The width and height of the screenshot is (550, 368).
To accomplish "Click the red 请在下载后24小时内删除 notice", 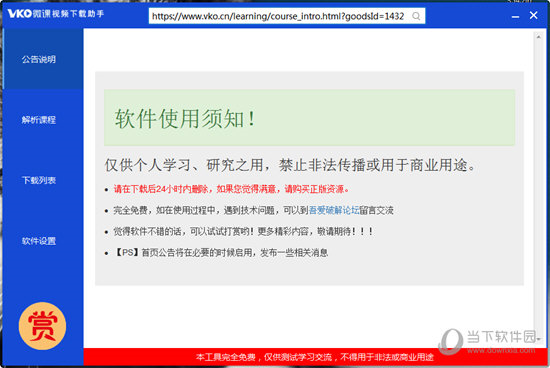I will 231,189.
